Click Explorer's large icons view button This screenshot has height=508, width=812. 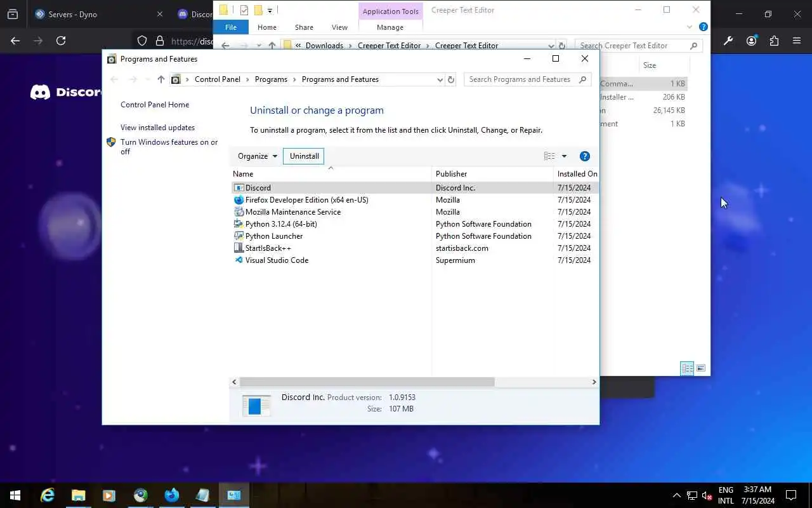coord(701,368)
